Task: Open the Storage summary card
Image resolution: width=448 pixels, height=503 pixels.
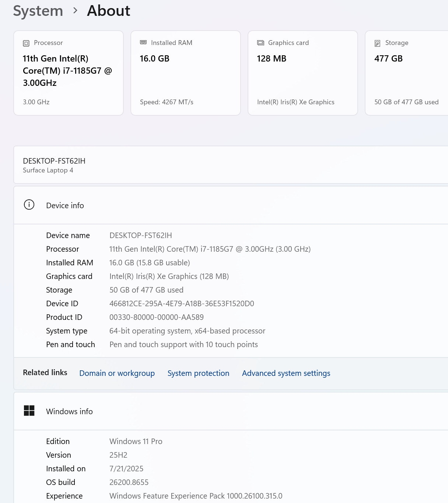Action: click(407, 73)
